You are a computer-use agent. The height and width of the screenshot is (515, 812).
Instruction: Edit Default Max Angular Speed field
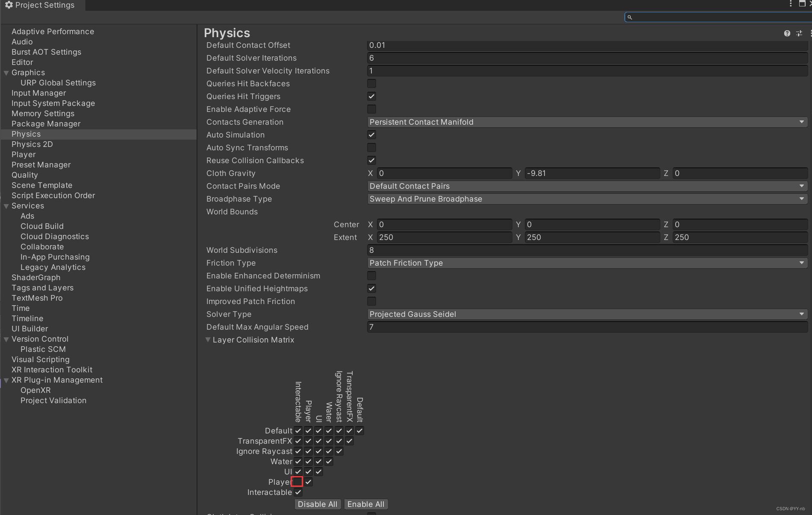pos(587,327)
